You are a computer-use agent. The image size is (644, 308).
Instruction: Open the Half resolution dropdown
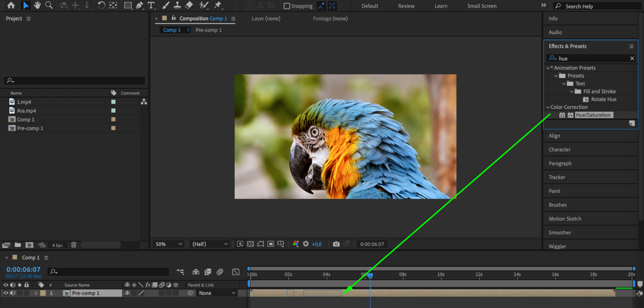pyautogui.click(x=210, y=244)
